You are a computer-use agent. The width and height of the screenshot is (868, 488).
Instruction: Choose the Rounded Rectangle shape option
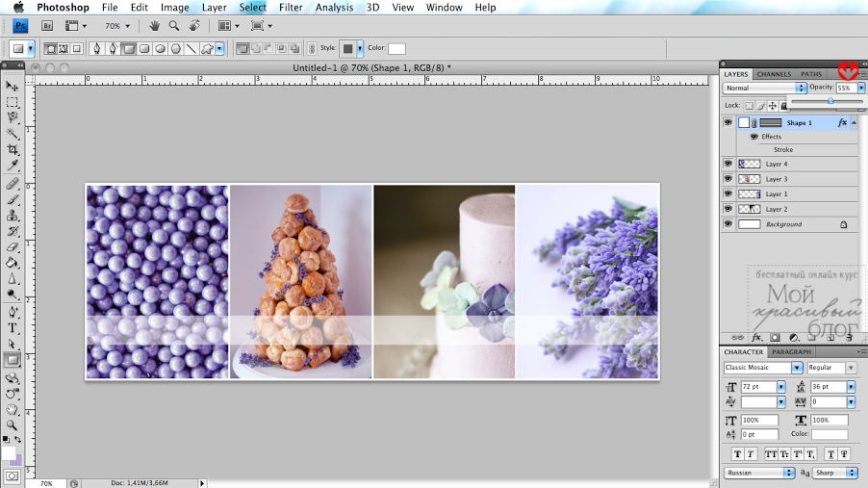coord(144,49)
